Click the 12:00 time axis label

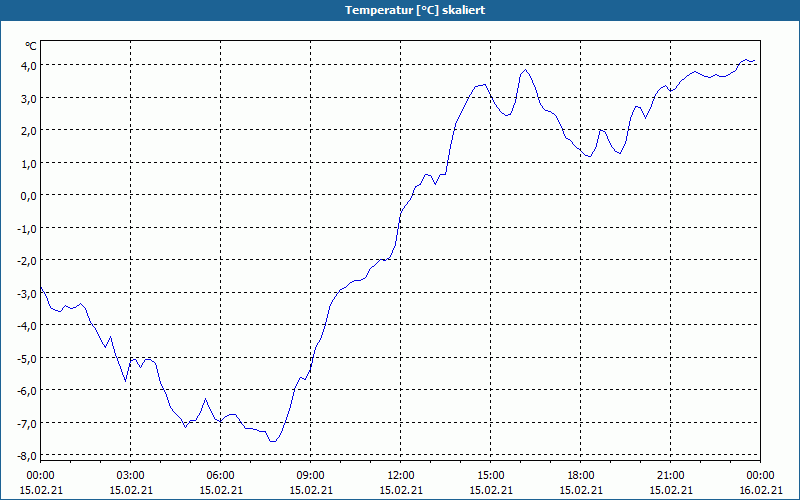tap(401, 476)
